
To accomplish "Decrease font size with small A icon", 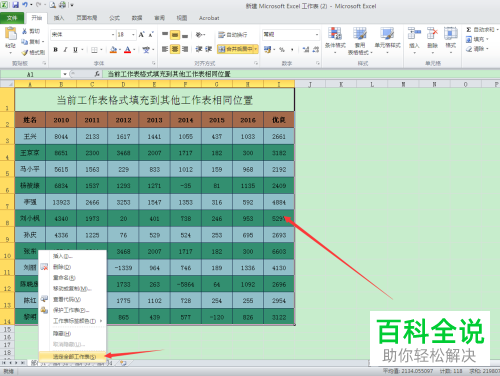I will [151, 34].
